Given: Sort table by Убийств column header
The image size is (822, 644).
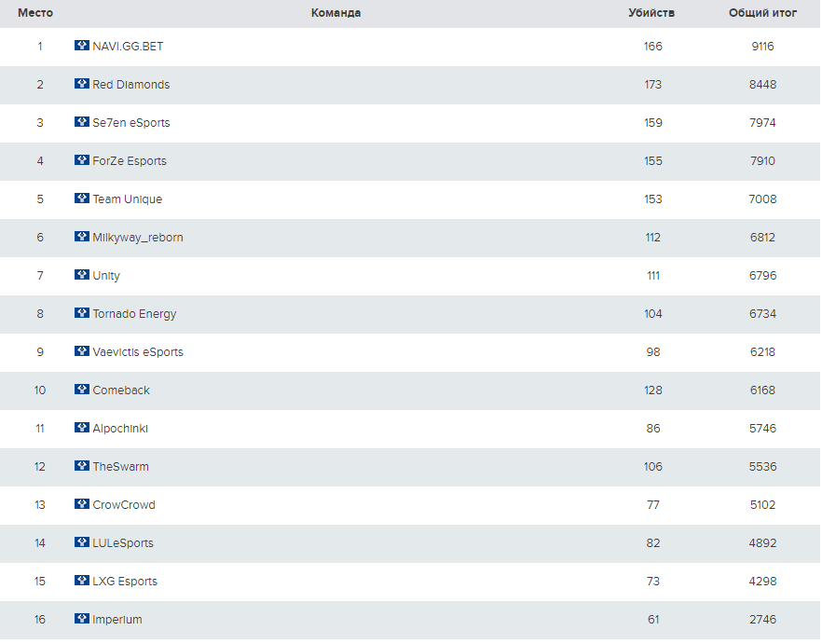Looking at the screenshot, I should 651,13.
